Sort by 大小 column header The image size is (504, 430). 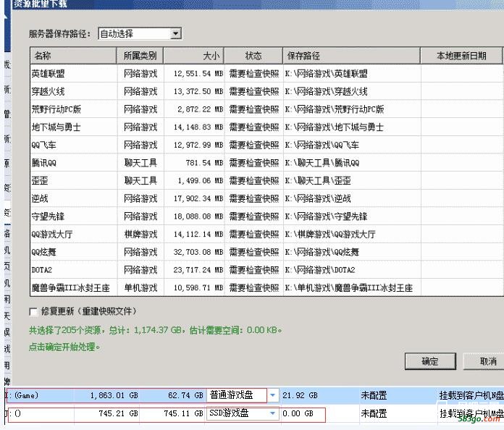(x=193, y=56)
